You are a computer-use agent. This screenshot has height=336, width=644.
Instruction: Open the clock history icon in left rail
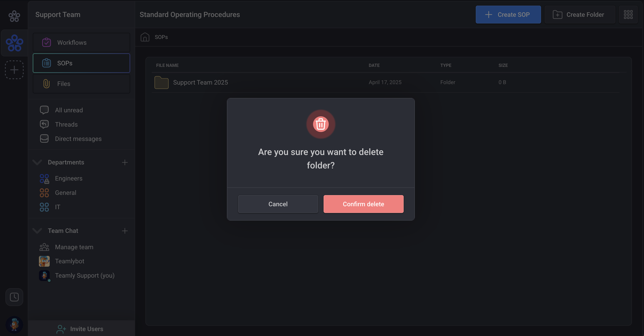coord(14,297)
